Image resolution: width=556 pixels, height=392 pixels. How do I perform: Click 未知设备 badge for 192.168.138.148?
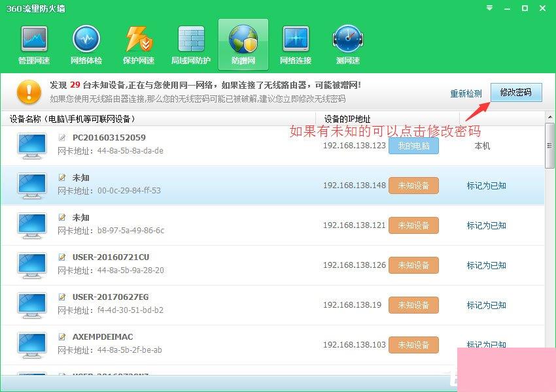[x=414, y=186]
